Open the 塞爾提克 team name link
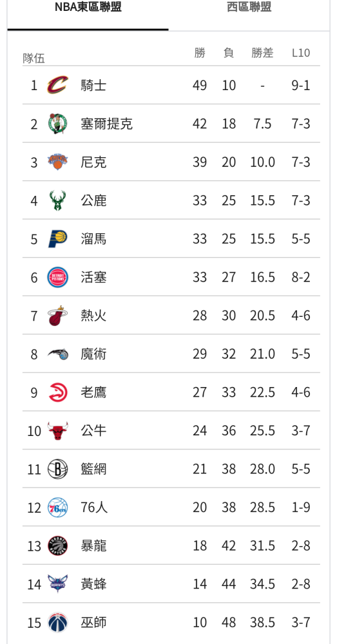337x644 pixels. 107,124
